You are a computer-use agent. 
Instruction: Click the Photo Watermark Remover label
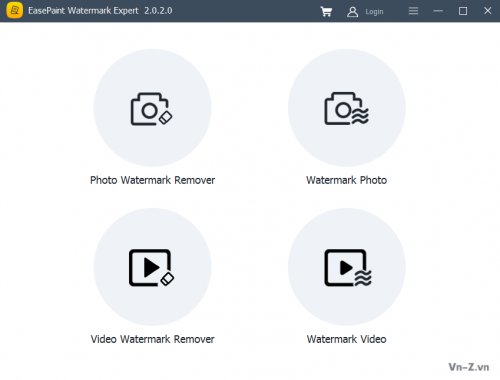click(153, 180)
